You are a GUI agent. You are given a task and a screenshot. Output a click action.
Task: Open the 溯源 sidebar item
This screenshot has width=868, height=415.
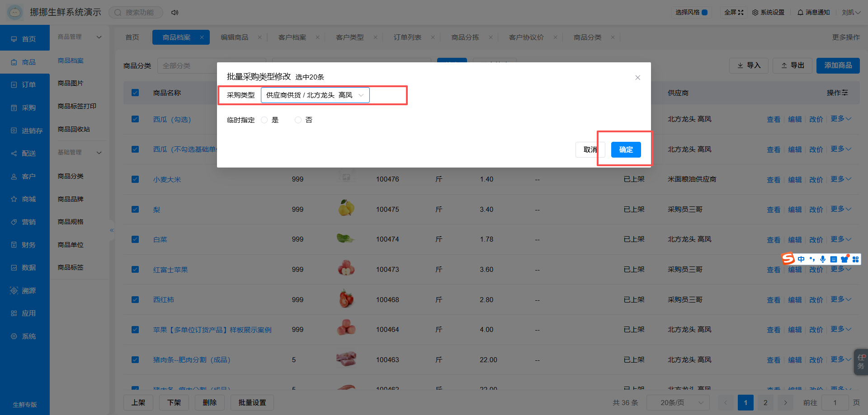tap(25, 291)
